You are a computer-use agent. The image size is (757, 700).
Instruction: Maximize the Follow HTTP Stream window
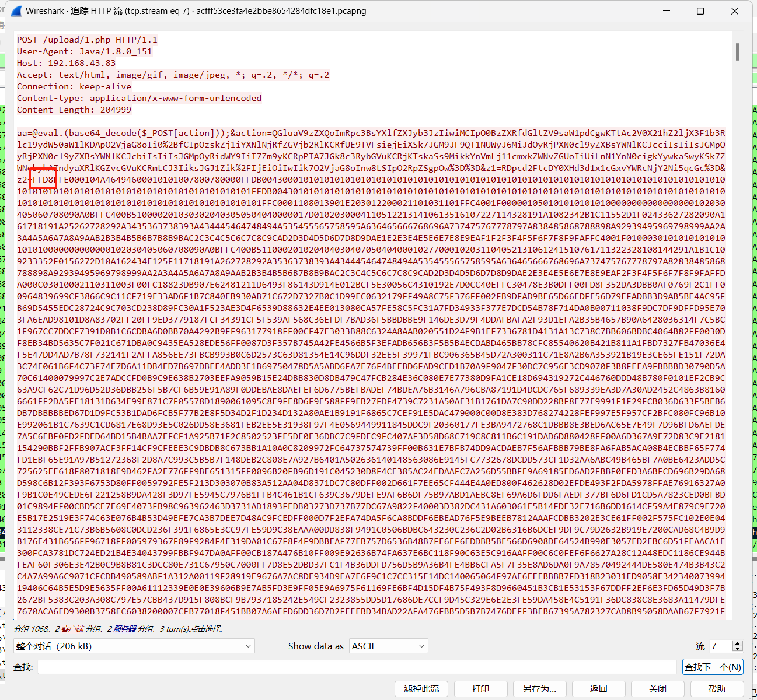point(700,11)
